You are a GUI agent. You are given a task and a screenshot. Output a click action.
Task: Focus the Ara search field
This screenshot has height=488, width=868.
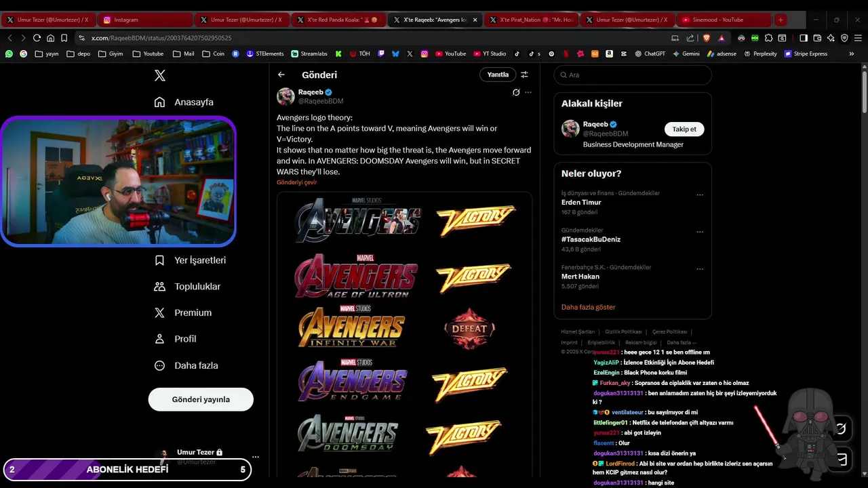[633, 75]
